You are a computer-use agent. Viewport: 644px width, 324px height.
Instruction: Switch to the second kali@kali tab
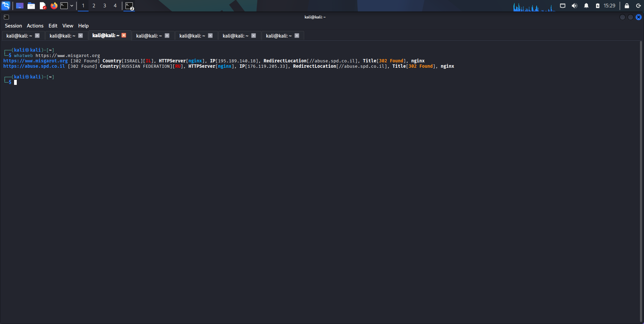pos(62,36)
